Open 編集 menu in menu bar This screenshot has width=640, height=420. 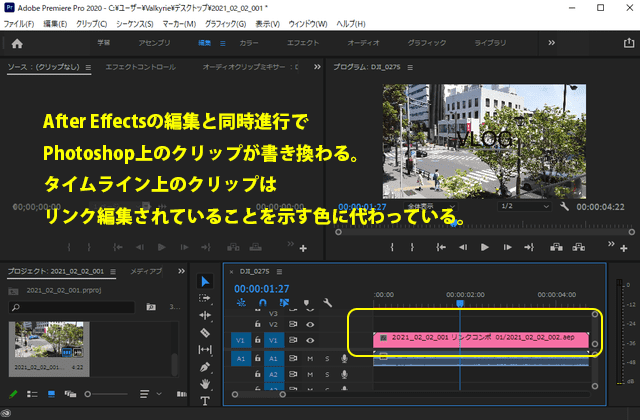(55, 24)
